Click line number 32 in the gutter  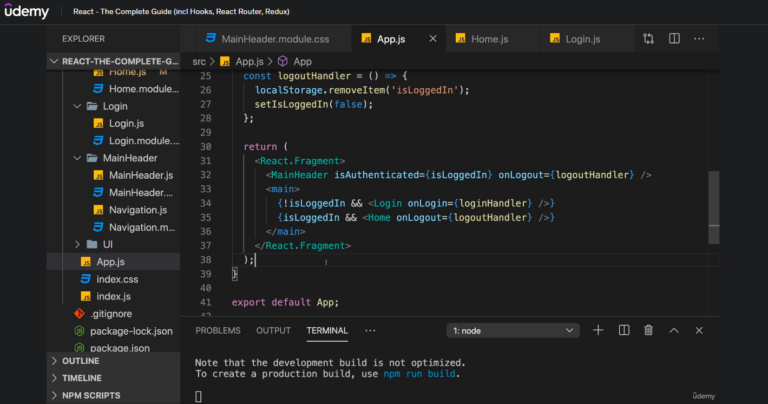pyautogui.click(x=206, y=175)
